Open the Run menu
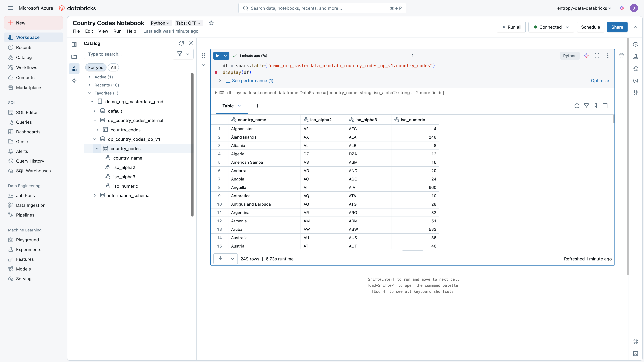This screenshot has width=644, height=362. click(x=117, y=31)
